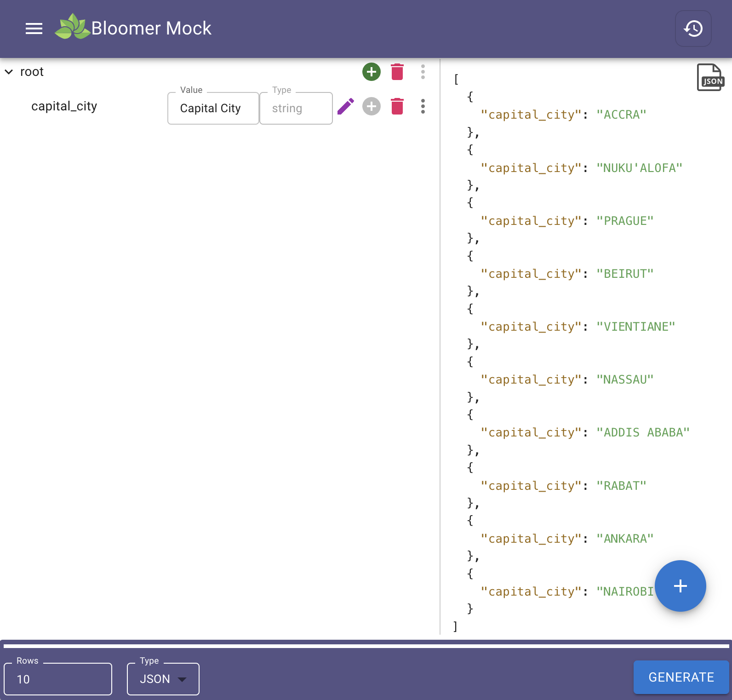Viewport: 732px width, 700px height.
Task: Click the Value field Capital City
Action: (213, 108)
